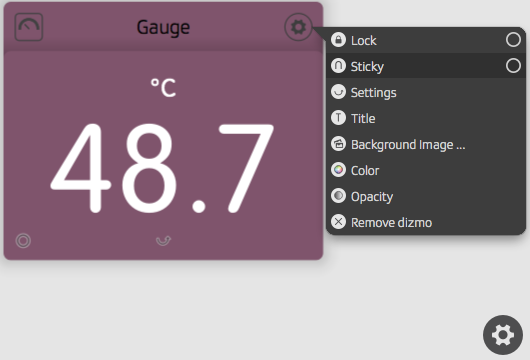Click the docking ring icon on Gauge
The image size is (530, 360).
(23, 241)
